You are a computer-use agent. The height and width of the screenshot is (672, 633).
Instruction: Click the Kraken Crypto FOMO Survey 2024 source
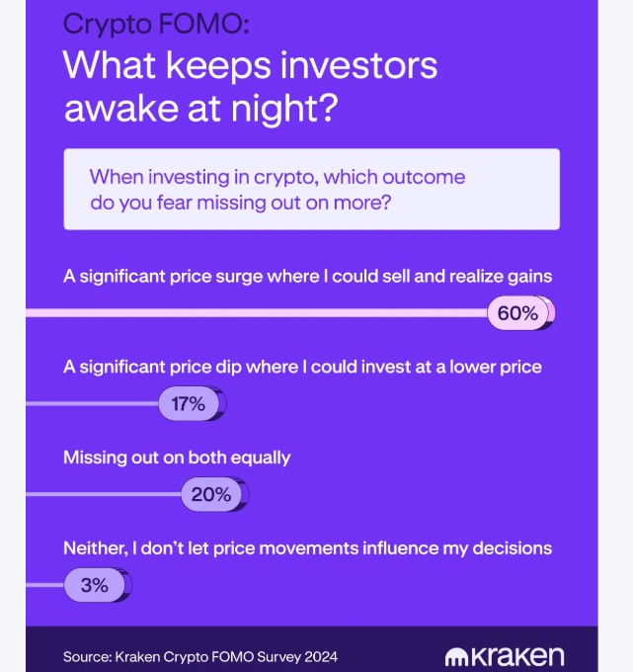[193, 656]
